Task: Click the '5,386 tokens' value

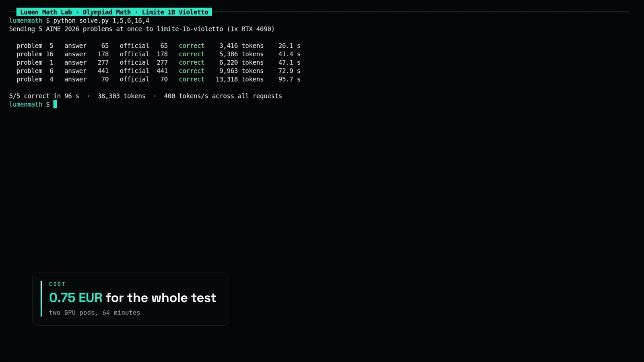Action: click(242, 54)
